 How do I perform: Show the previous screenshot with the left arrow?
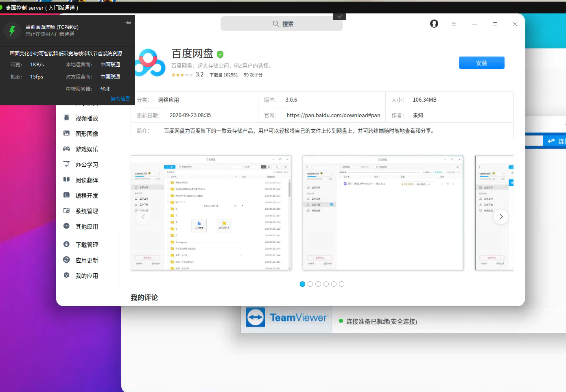point(143,217)
